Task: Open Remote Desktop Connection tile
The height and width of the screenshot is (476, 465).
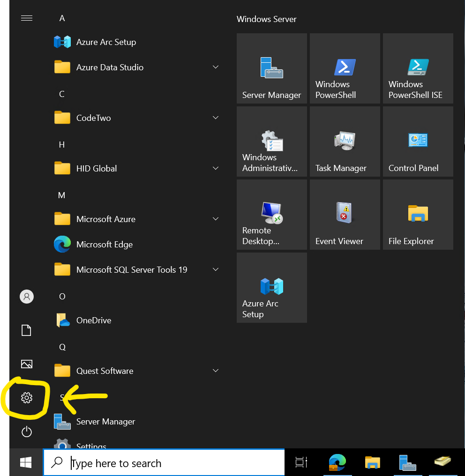Action: [272, 215]
